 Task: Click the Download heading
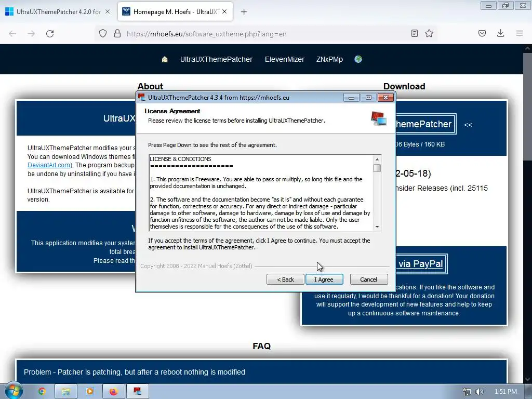click(404, 86)
